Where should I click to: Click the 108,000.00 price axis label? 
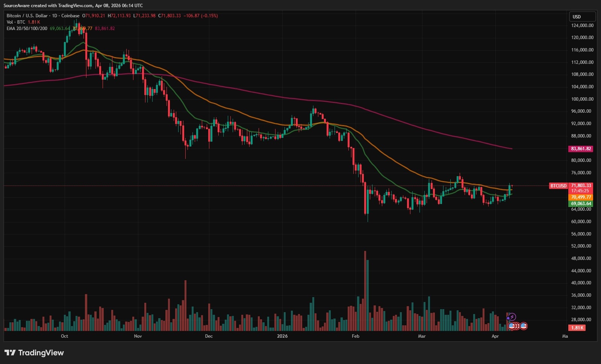coord(582,74)
